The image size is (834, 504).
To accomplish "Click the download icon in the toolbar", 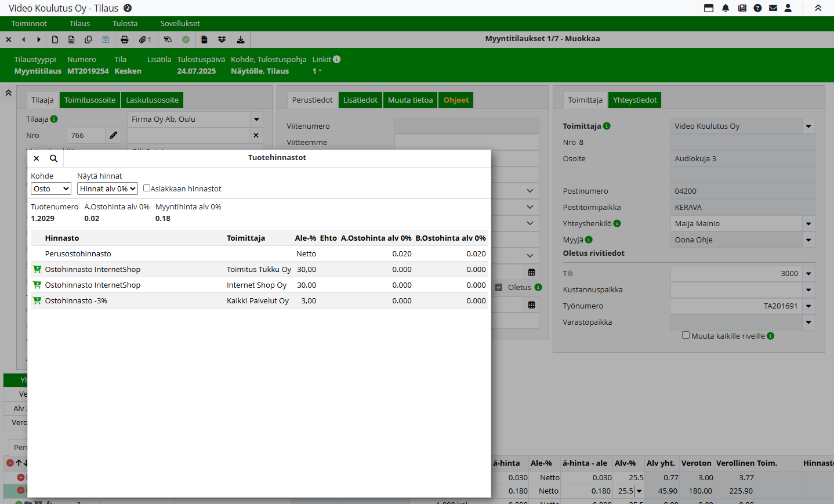I will pyautogui.click(x=241, y=39).
